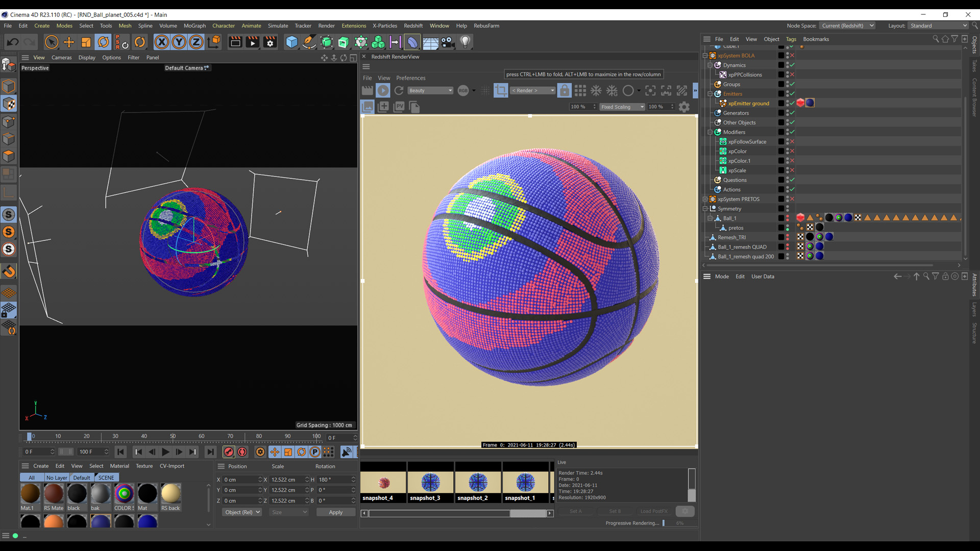Open the Fixed Scaling dropdown
The image size is (980, 551).
point(622,107)
